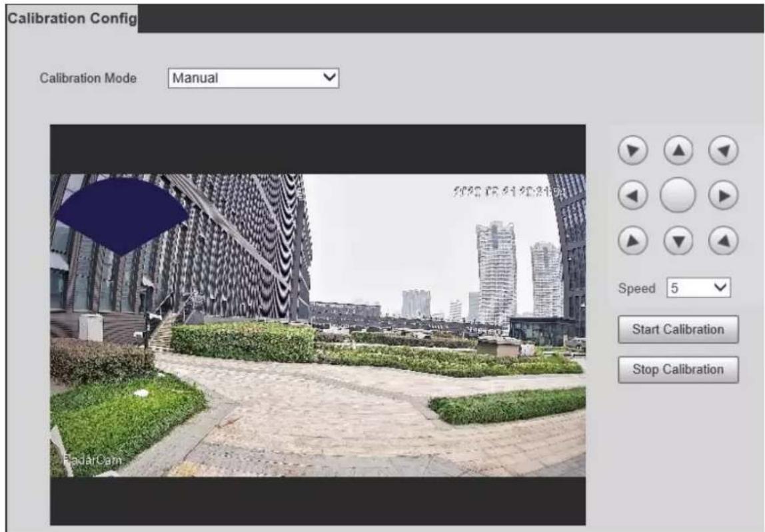Click the green hedge in the camera preview
The image size is (765, 532).
coord(243,343)
